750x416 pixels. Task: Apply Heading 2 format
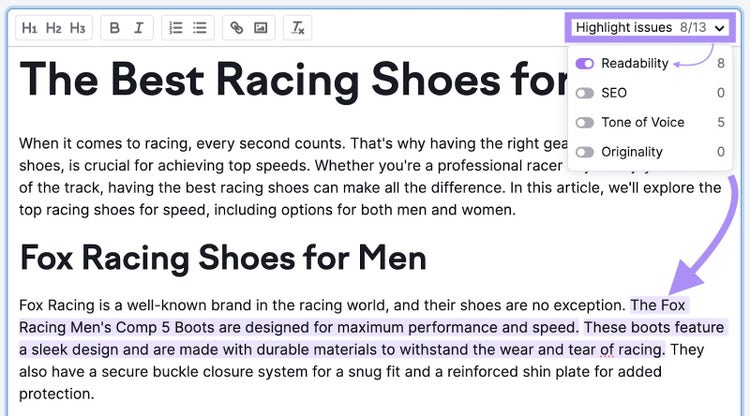pyautogui.click(x=54, y=28)
